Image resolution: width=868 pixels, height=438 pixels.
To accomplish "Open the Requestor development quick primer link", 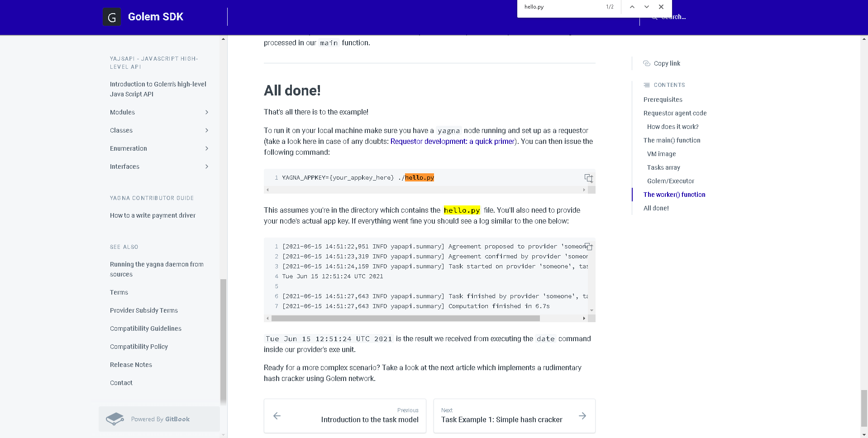I will click(x=453, y=141).
